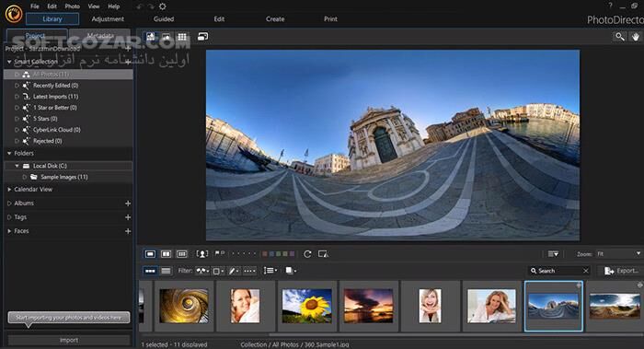Viewport: 644px width, 349px height.
Task: Open the label filter dropdown
Action: click(218, 271)
